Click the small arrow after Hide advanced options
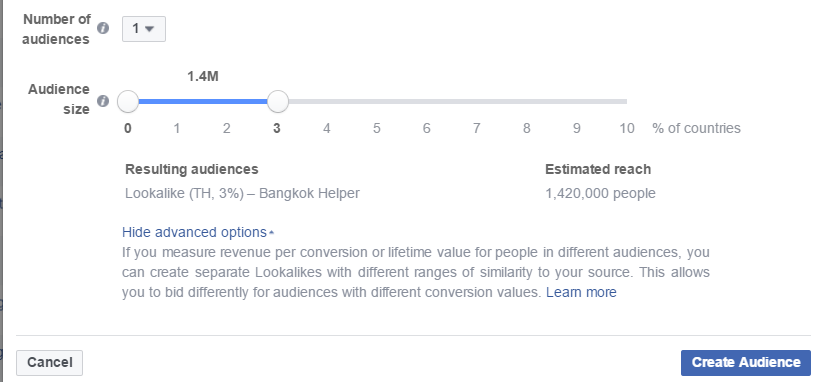 [x=271, y=233]
